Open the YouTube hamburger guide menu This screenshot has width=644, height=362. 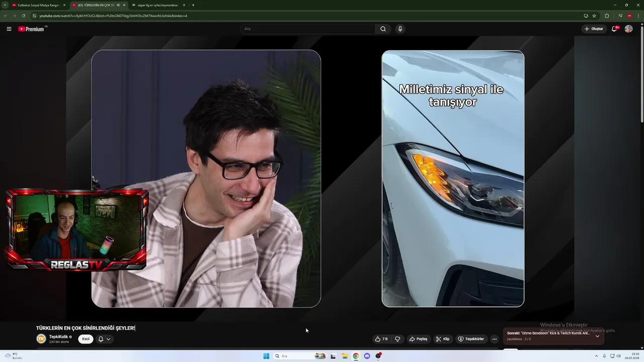(9, 29)
